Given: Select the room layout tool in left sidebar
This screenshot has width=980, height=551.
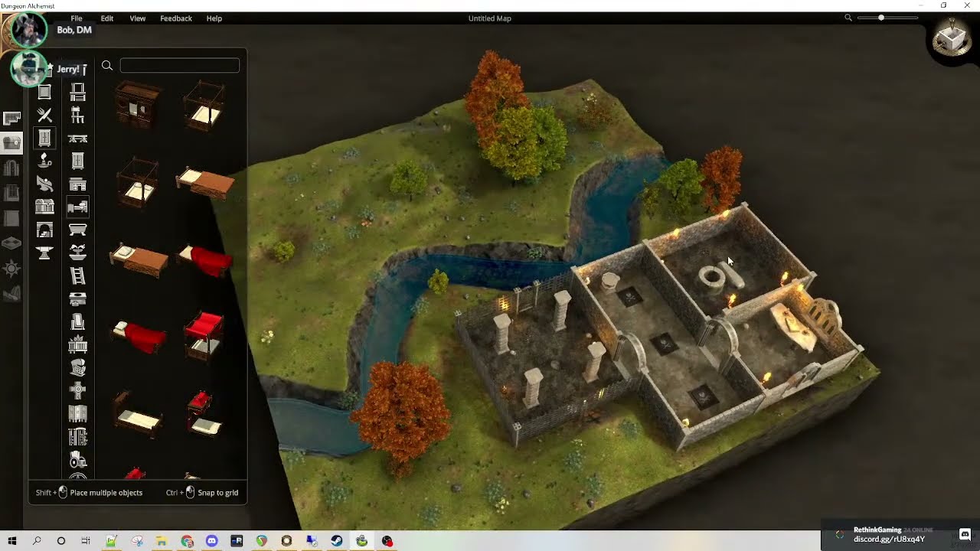Looking at the screenshot, I should click(11, 118).
